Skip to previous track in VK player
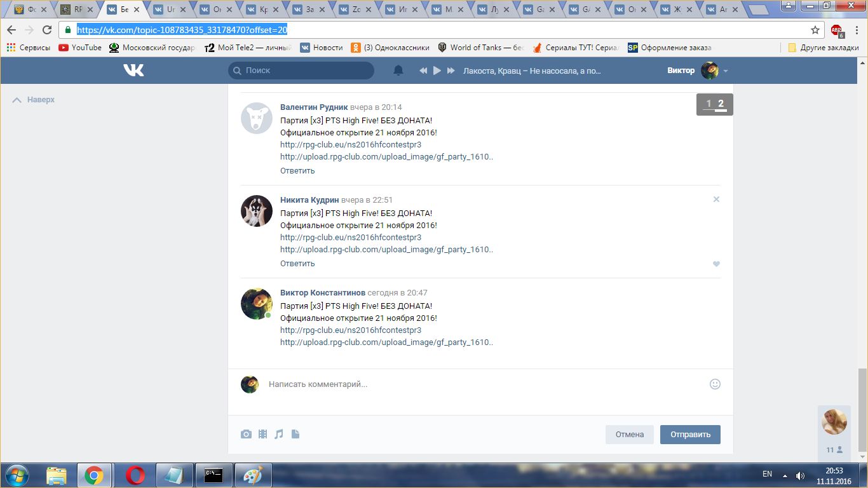This screenshot has width=868, height=488. pos(423,71)
